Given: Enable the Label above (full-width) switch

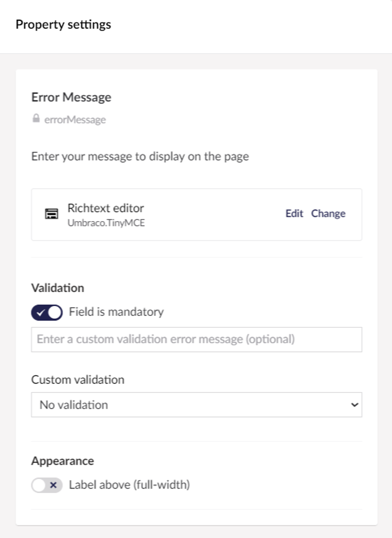Looking at the screenshot, I should pyautogui.click(x=47, y=485).
